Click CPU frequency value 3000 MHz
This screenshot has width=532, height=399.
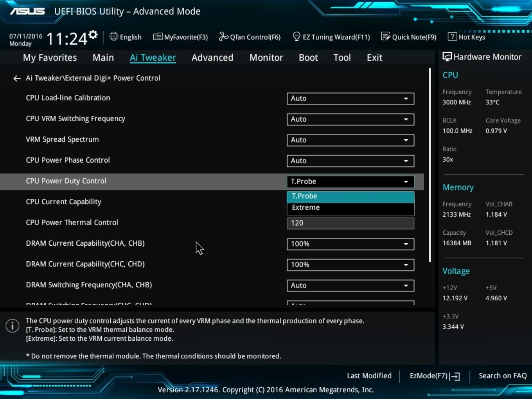click(x=457, y=102)
